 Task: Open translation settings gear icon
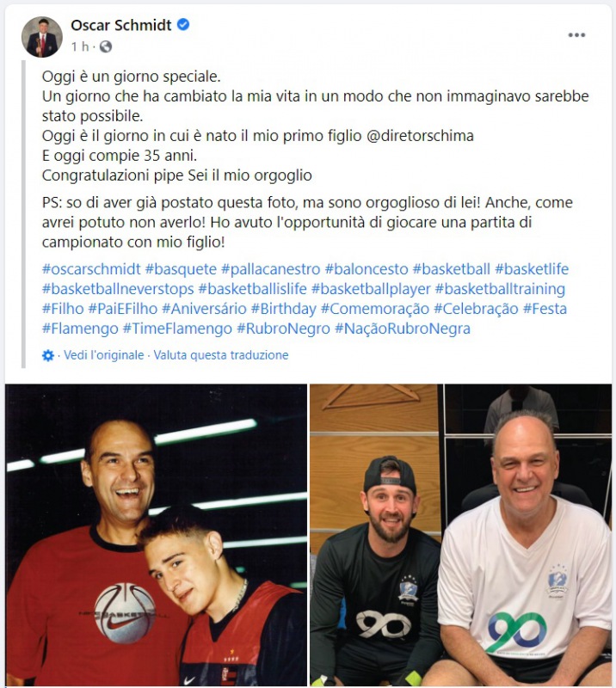[48, 355]
